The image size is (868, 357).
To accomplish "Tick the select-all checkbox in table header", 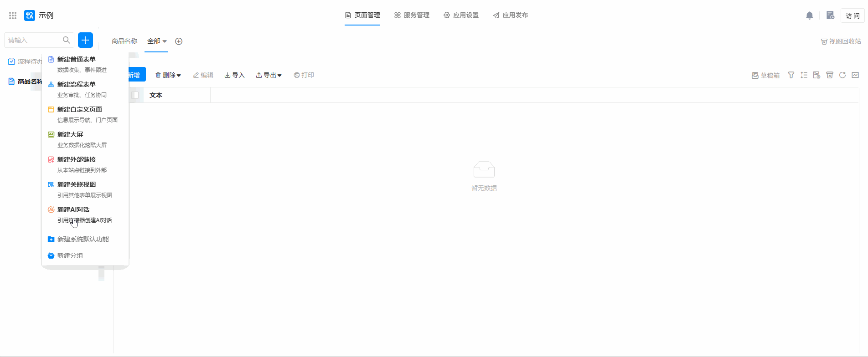I will click(x=135, y=95).
